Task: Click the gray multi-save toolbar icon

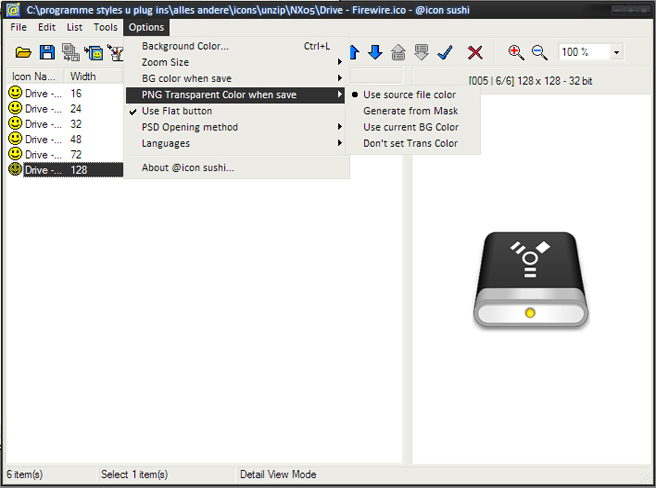Action: point(71,52)
